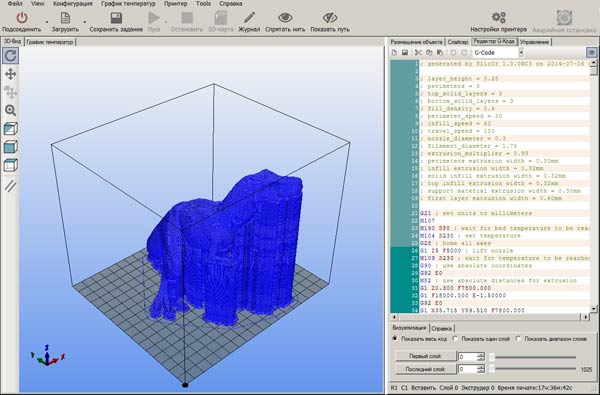
Task: Switch to the wireframe cube view
Action: coord(10,165)
